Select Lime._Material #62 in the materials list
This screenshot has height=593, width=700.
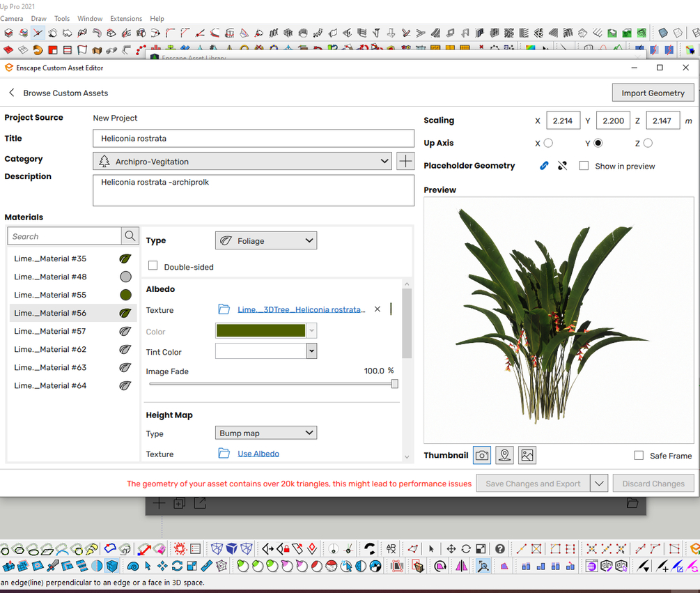(73, 349)
